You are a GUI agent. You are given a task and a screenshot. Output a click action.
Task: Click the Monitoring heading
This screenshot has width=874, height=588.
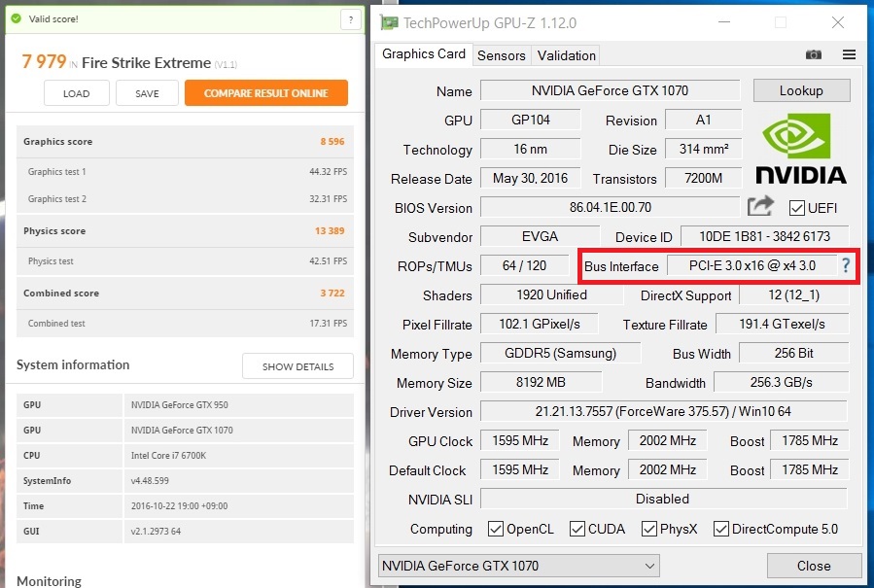[x=49, y=581]
